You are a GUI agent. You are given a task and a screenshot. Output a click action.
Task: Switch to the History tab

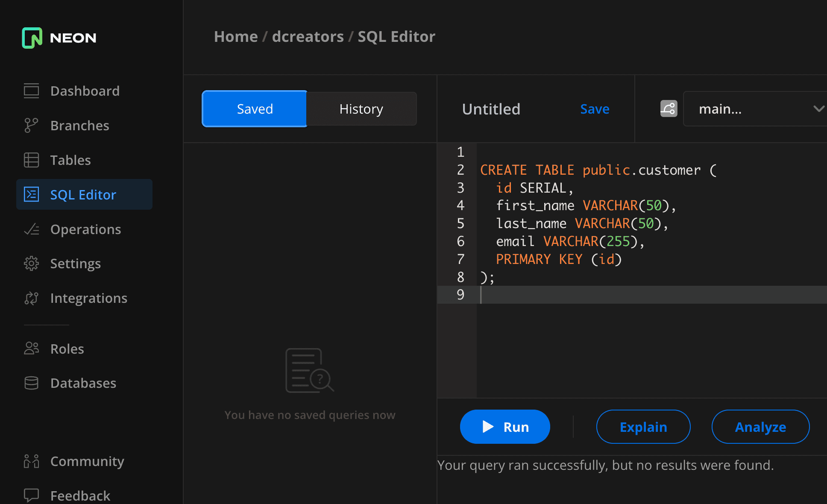(361, 108)
